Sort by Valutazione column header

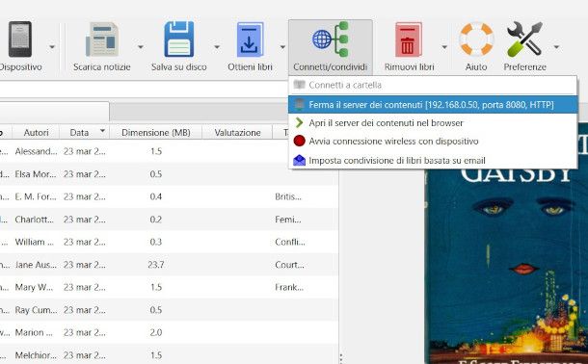click(x=237, y=132)
